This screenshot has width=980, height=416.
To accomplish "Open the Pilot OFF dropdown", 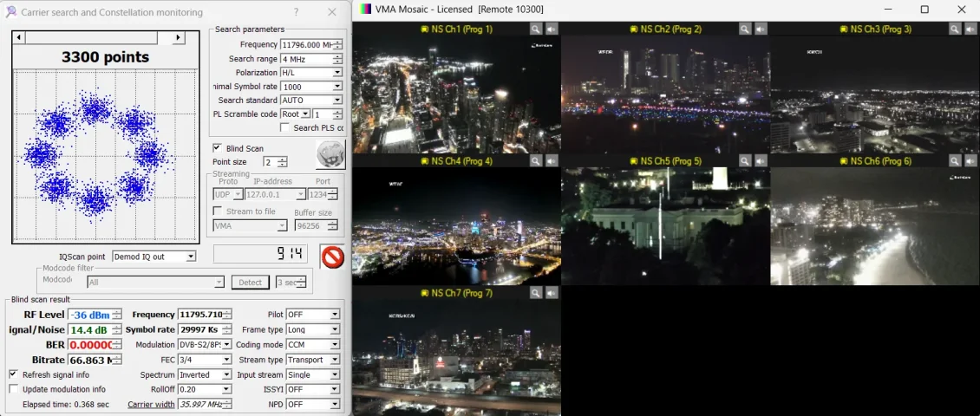I will (336, 315).
